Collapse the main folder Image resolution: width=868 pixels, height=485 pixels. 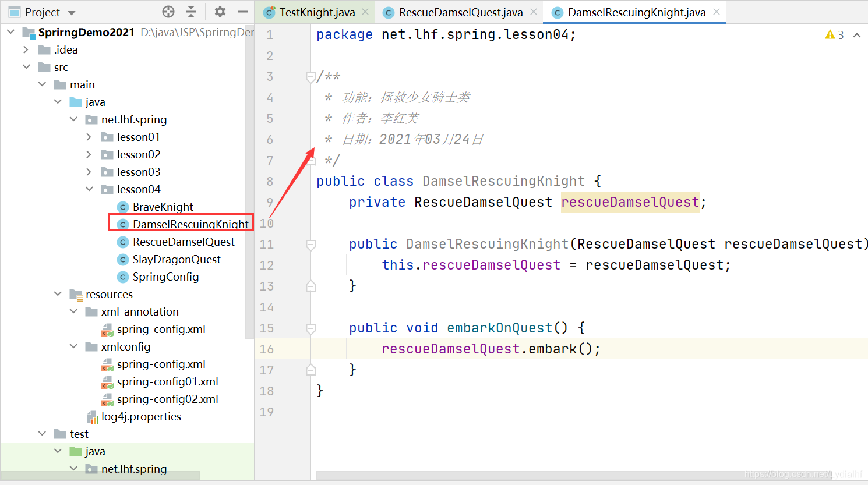42,84
